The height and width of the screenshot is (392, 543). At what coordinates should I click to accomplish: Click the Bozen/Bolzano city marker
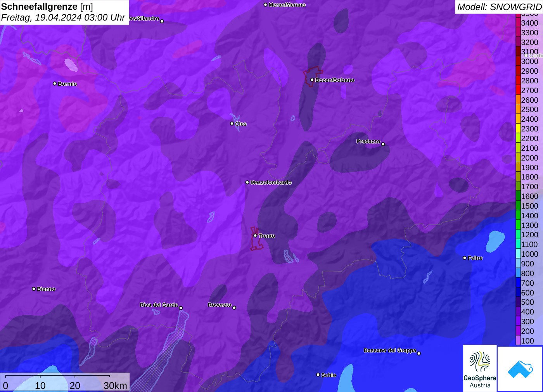click(x=312, y=80)
